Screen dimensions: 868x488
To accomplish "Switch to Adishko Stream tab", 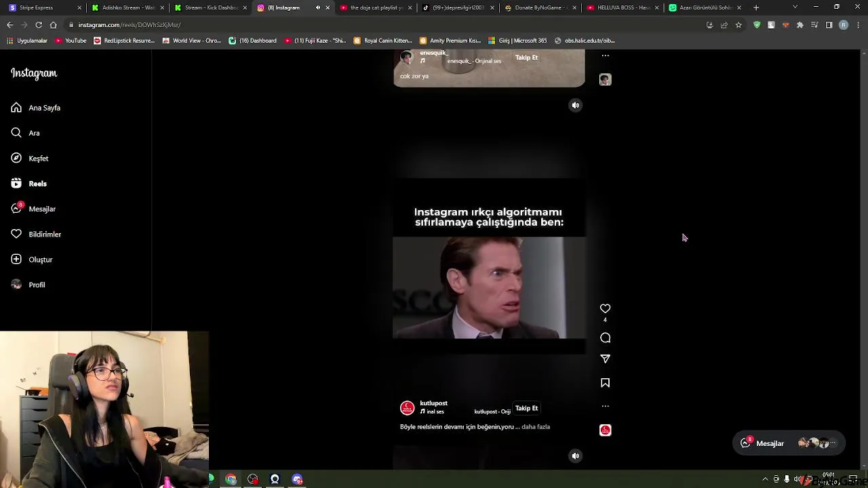I will (x=127, y=7).
